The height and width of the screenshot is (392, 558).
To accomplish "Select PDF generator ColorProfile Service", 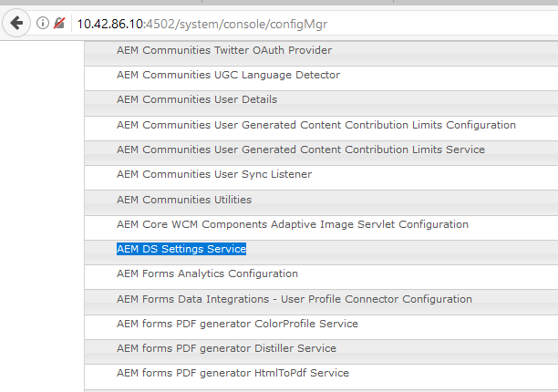I will [237, 324].
